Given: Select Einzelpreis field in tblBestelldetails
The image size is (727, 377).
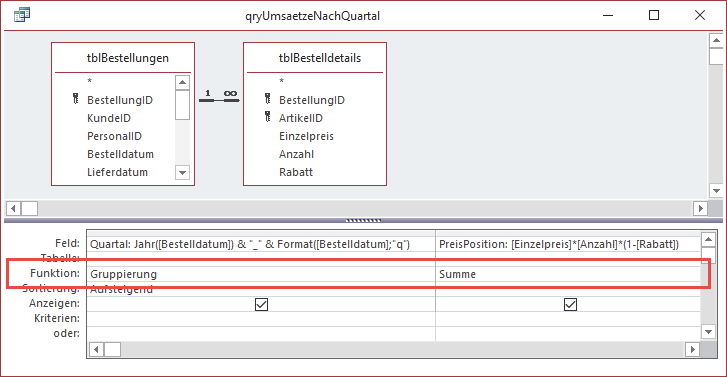Looking at the screenshot, I should [306, 136].
